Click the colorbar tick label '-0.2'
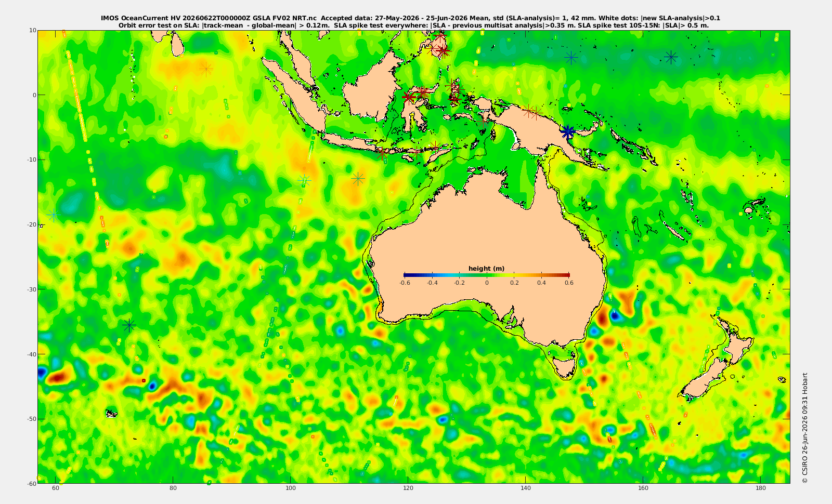 [x=459, y=283]
